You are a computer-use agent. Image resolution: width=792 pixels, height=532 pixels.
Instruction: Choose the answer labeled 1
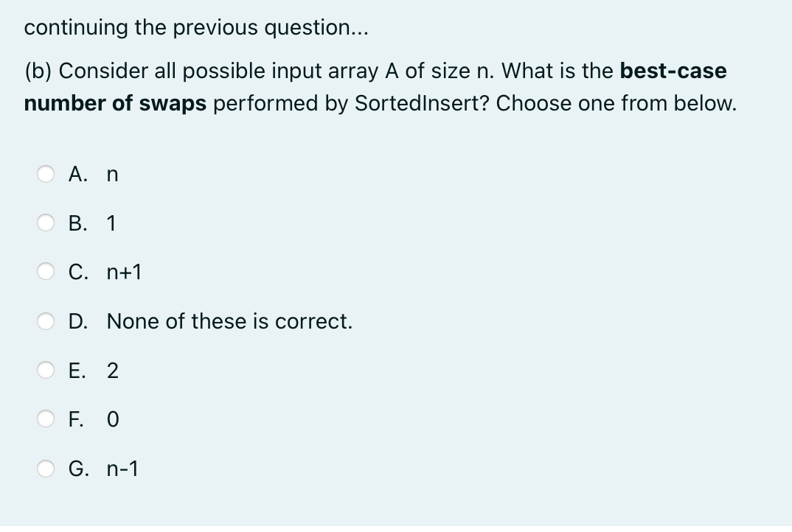[x=111, y=223]
